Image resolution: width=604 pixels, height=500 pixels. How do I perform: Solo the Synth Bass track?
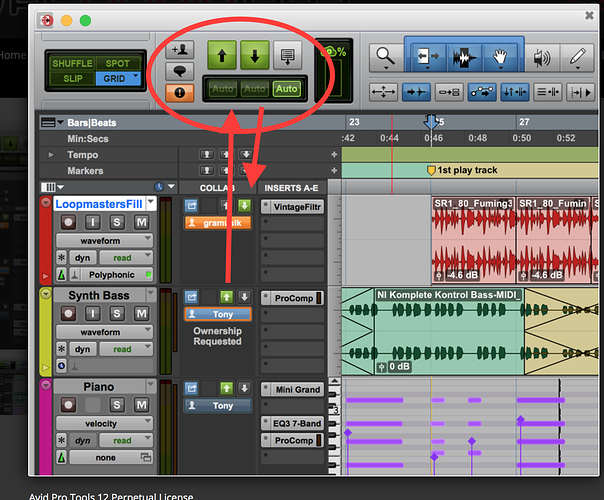(117, 313)
